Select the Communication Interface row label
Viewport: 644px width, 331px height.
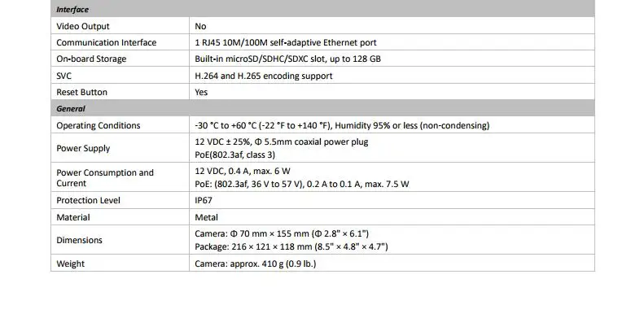107,42
